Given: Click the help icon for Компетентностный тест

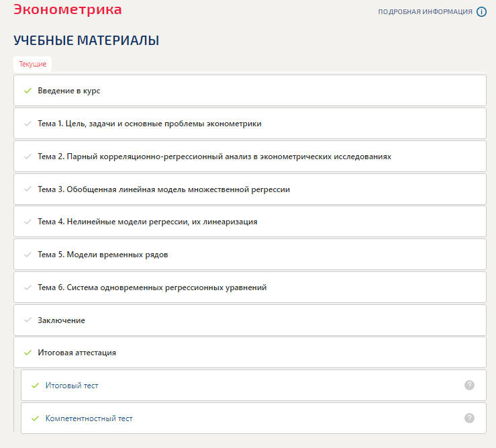Looking at the screenshot, I should (469, 418).
